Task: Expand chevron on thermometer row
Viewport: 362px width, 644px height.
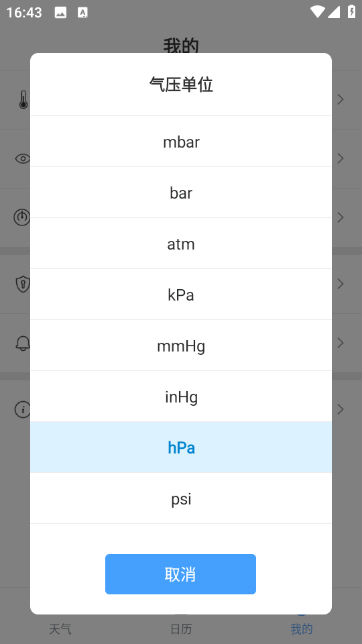Action: tap(341, 99)
